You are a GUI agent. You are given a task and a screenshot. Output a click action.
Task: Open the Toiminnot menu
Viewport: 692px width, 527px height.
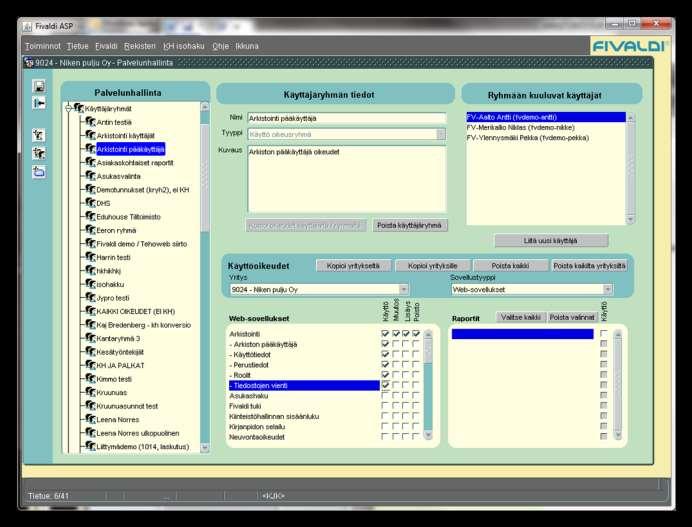click(x=43, y=46)
